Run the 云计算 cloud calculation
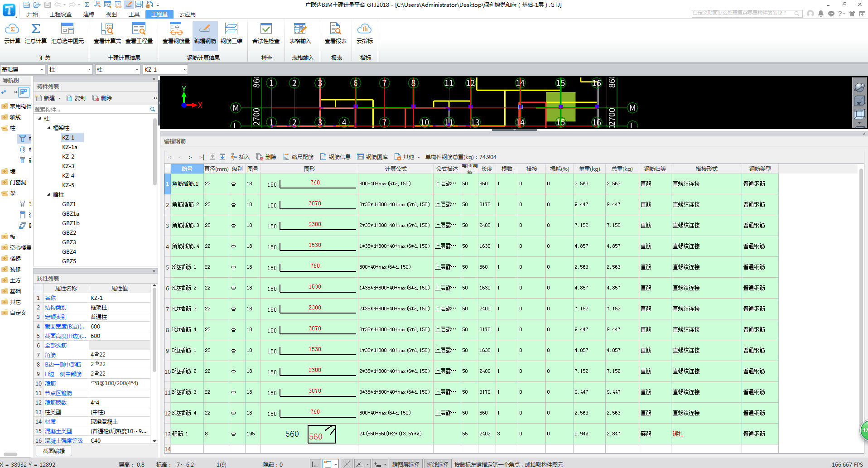Image resolution: width=868 pixels, height=468 pixels. click(x=12, y=34)
